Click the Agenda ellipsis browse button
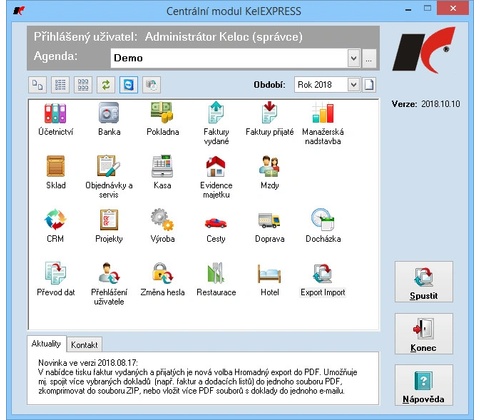 (369, 59)
